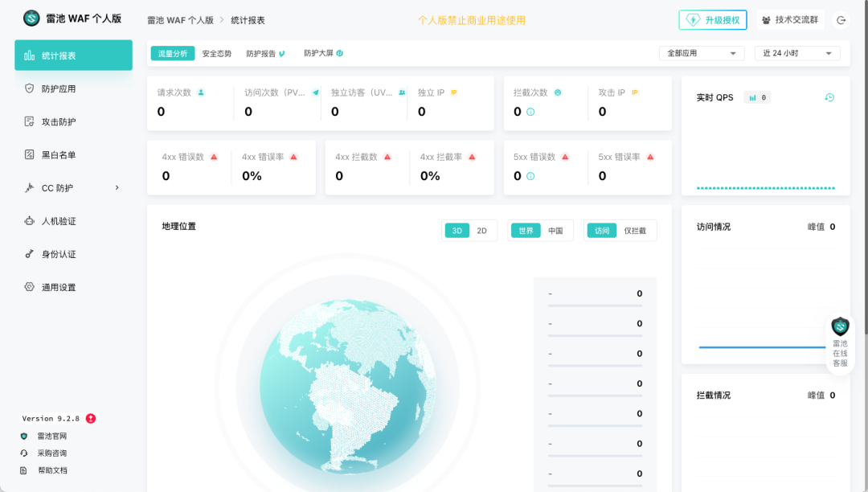Viewport: 868px width, 492px height.
Task: Go to 攻击防护 in sidebar
Action: (73, 121)
